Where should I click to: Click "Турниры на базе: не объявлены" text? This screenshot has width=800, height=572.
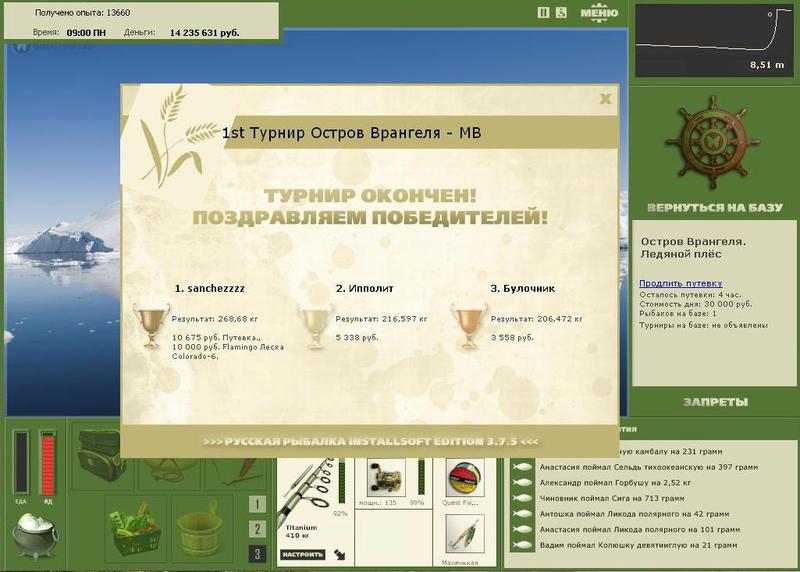click(703, 325)
